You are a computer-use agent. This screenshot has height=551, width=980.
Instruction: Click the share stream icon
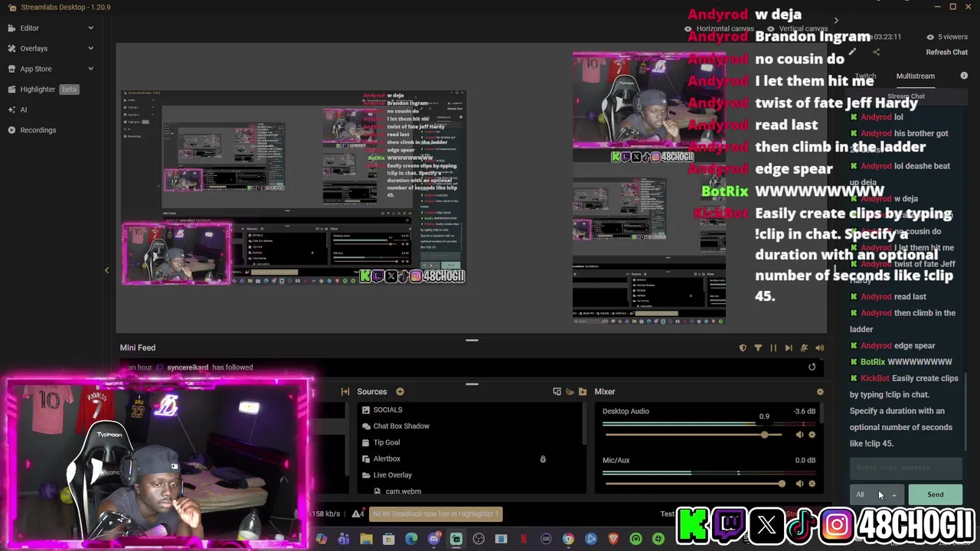click(876, 52)
